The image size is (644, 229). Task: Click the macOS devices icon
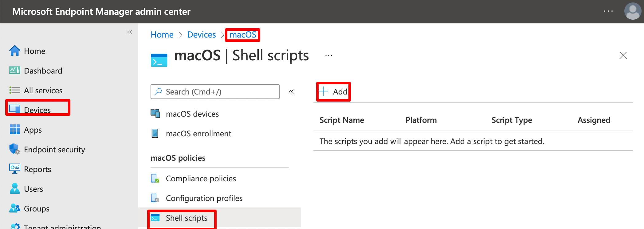[155, 114]
